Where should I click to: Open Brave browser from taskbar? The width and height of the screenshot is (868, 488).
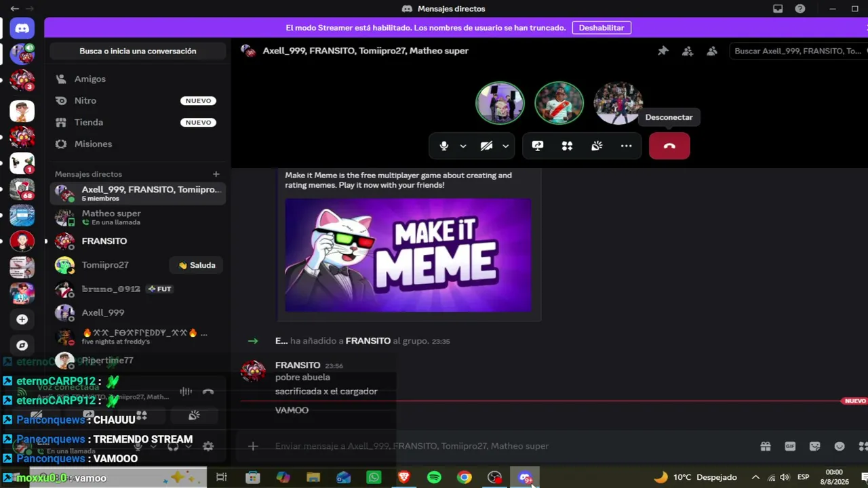pos(404,477)
